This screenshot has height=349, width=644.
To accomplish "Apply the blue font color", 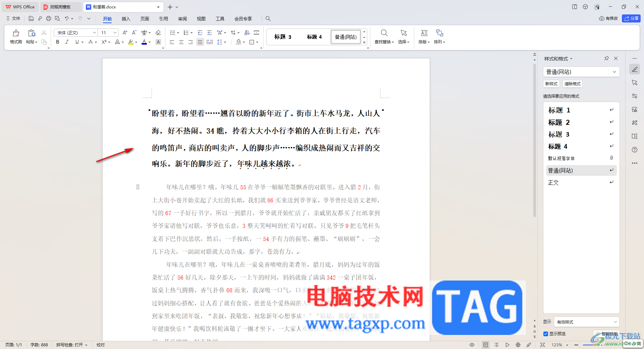I will tap(144, 42).
